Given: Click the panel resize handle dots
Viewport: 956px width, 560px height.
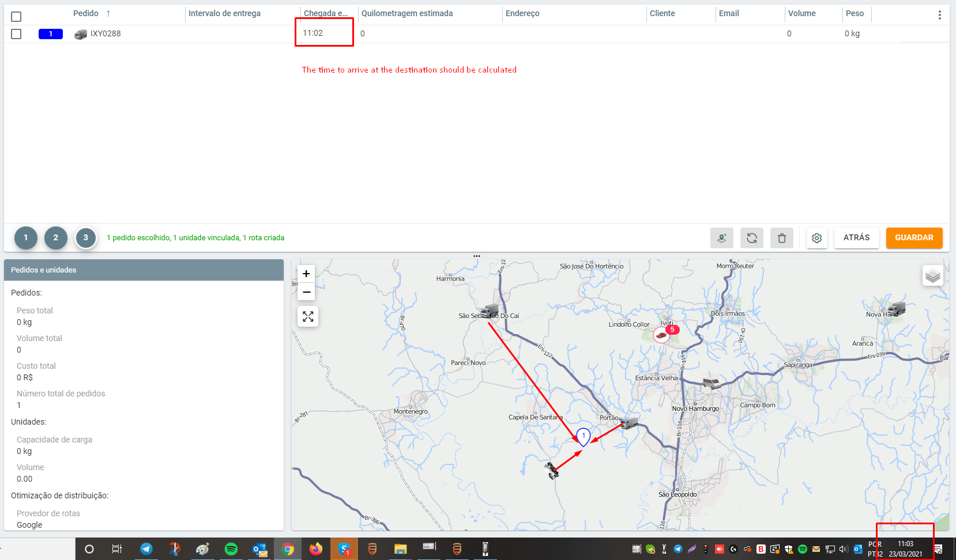Looking at the screenshot, I should [x=477, y=256].
